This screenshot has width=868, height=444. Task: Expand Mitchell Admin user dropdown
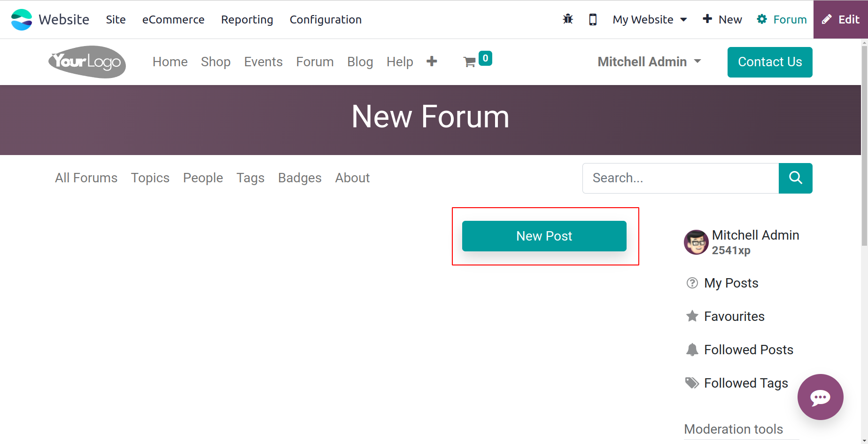(649, 62)
